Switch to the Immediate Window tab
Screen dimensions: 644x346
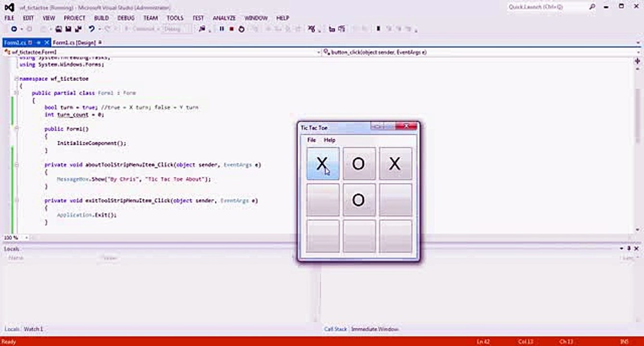click(375, 329)
